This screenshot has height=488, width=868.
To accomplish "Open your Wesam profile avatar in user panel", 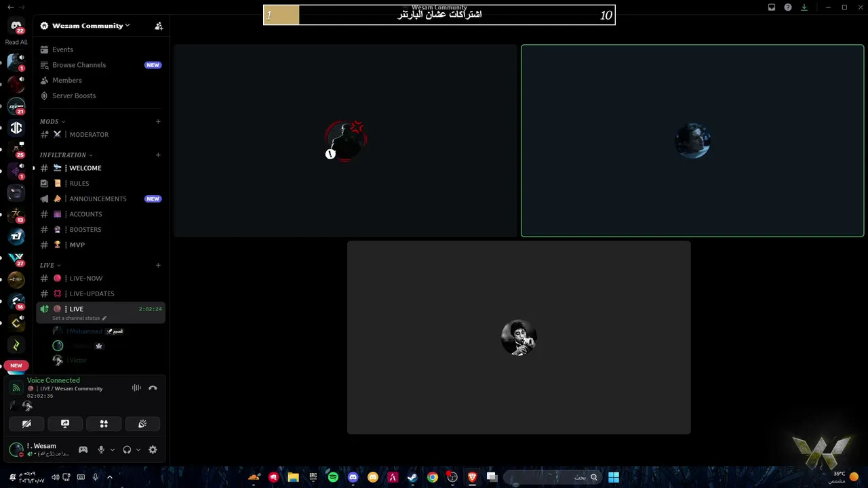I will 16,449.
